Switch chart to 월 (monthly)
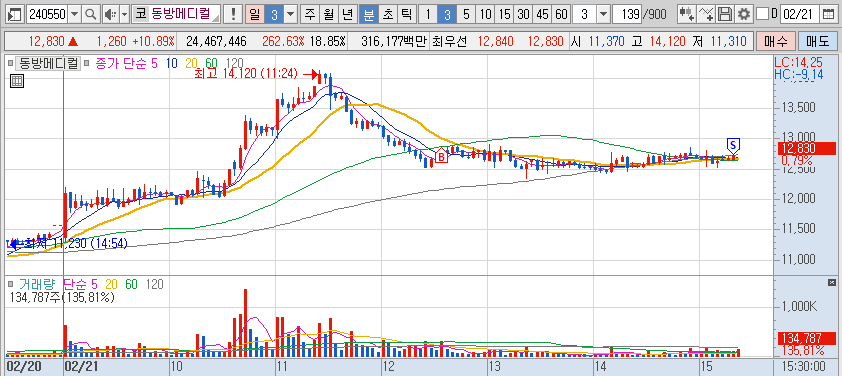This screenshot has height=376, width=842. pyautogui.click(x=329, y=15)
